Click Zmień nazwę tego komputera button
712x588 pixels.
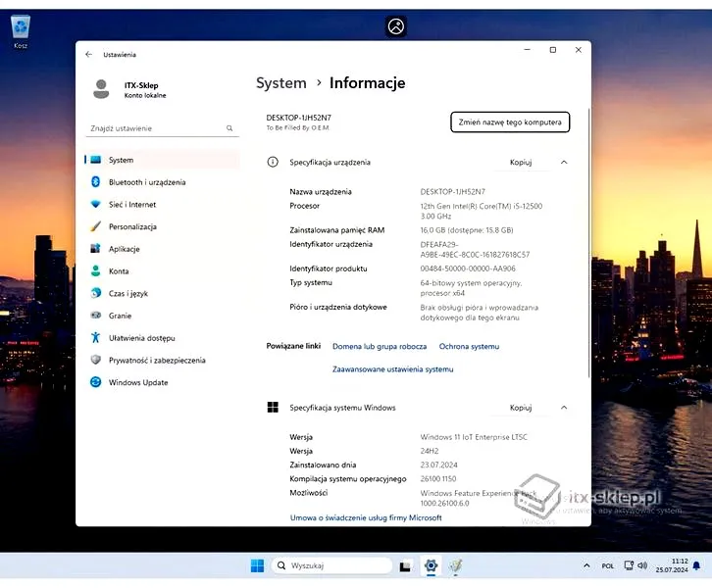pyautogui.click(x=510, y=122)
